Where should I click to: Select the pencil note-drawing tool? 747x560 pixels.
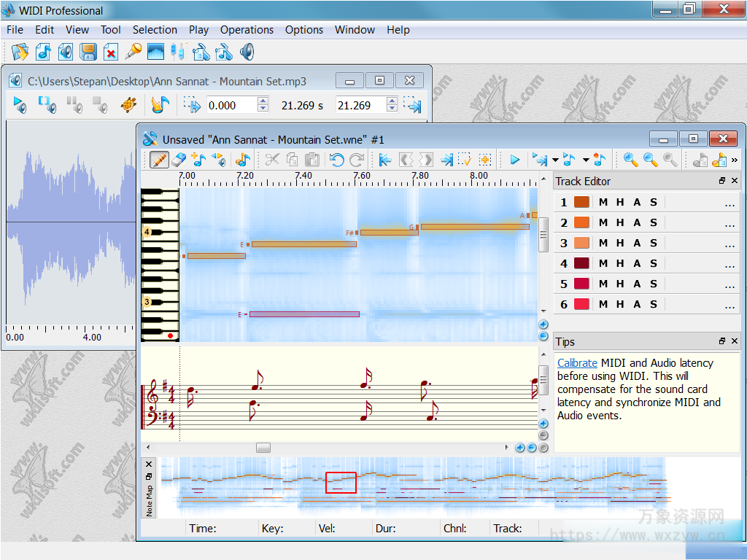pos(159,160)
